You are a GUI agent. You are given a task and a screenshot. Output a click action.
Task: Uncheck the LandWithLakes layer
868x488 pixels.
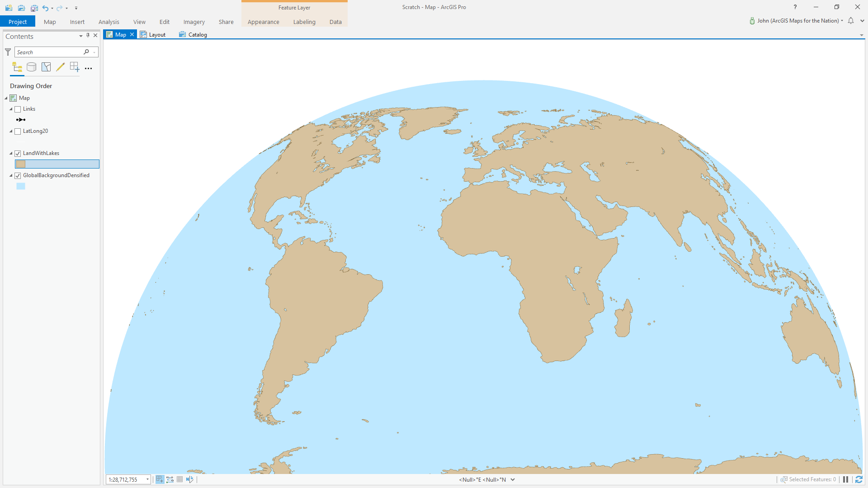[18, 154]
